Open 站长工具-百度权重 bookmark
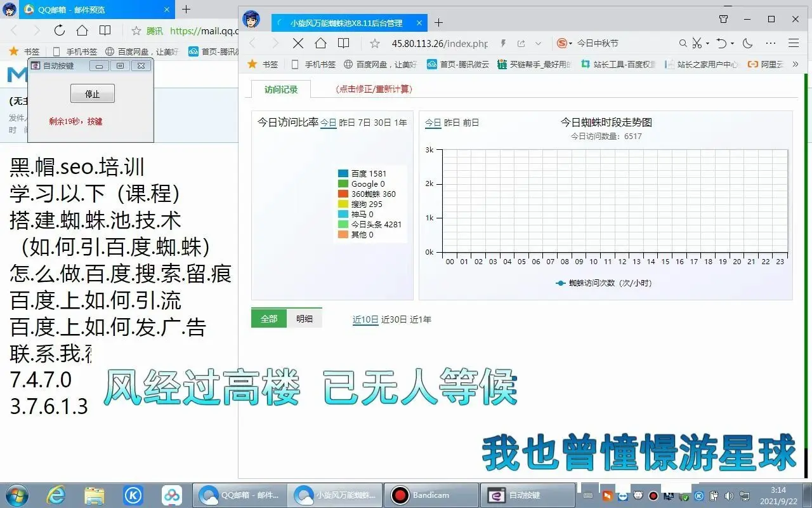 (618, 64)
